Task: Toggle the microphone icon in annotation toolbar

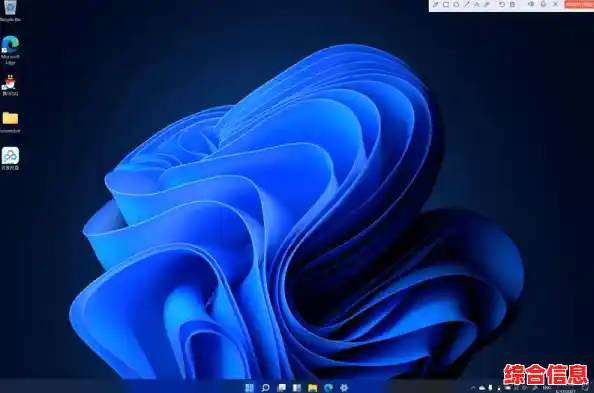Action: pos(543,5)
